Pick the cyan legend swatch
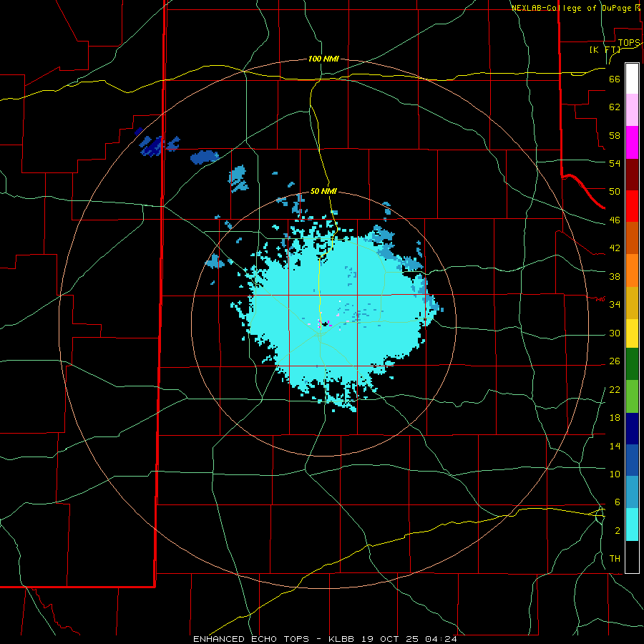This screenshot has width=644, height=644. pyautogui.click(x=632, y=525)
